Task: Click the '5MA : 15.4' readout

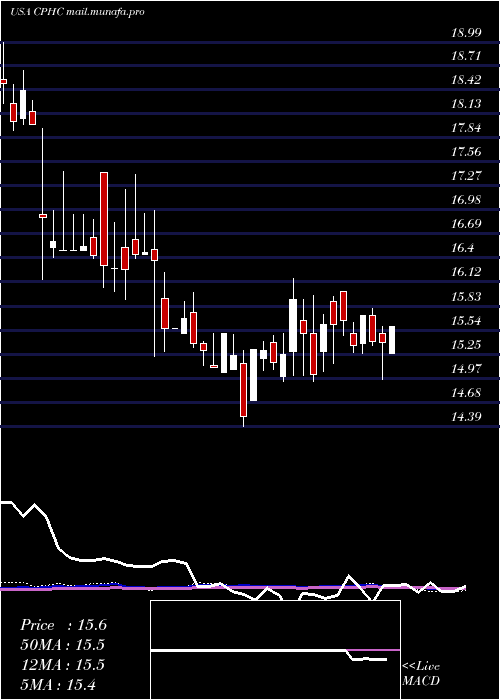Action: pos(58,684)
